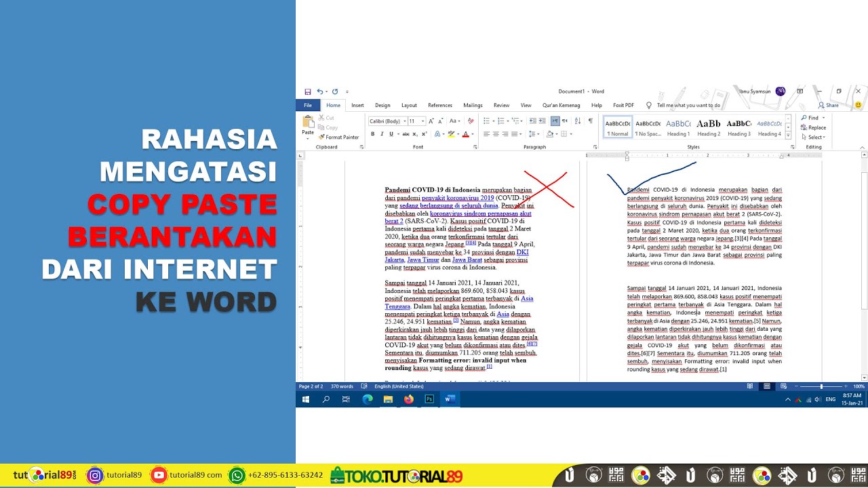This screenshot has height=488, width=868.
Task: Expand the Select dropdown in Editing
Action: [814, 137]
